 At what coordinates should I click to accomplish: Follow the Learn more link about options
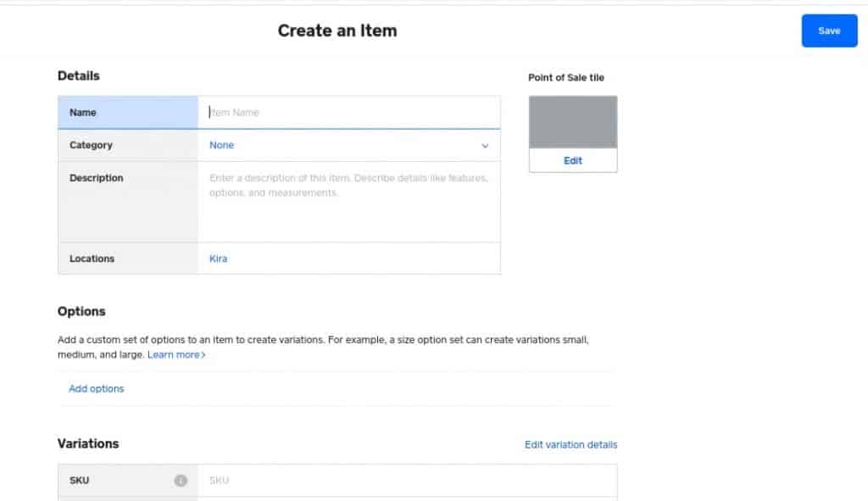click(x=174, y=354)
